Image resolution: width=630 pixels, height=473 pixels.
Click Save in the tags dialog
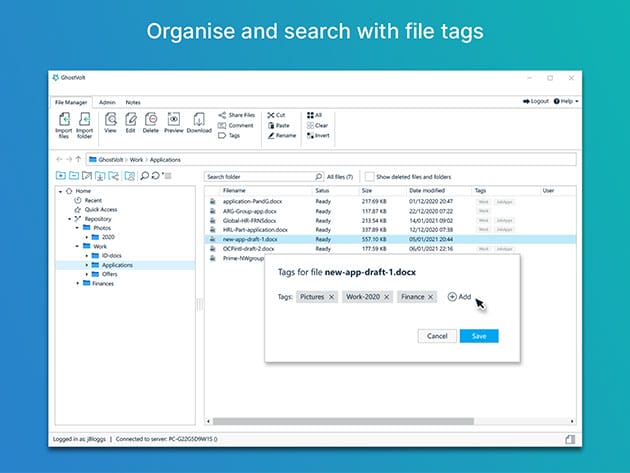pyautogui.click(x=479, y=336)
